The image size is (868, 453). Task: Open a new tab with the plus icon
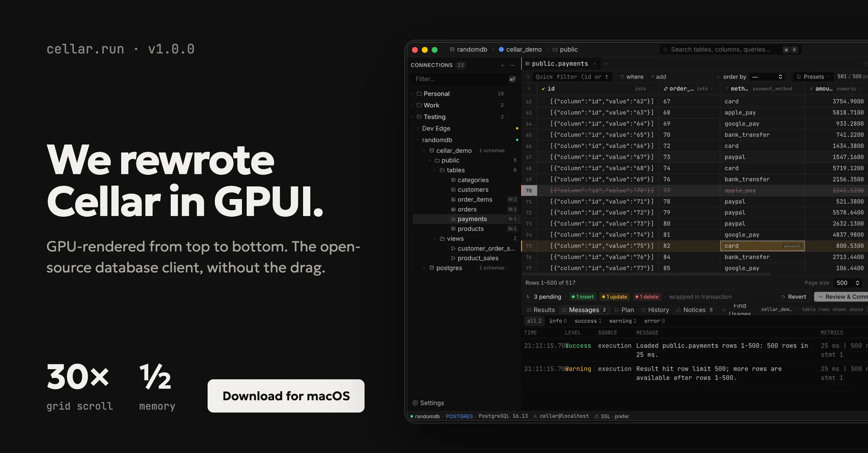click(606, 64)
